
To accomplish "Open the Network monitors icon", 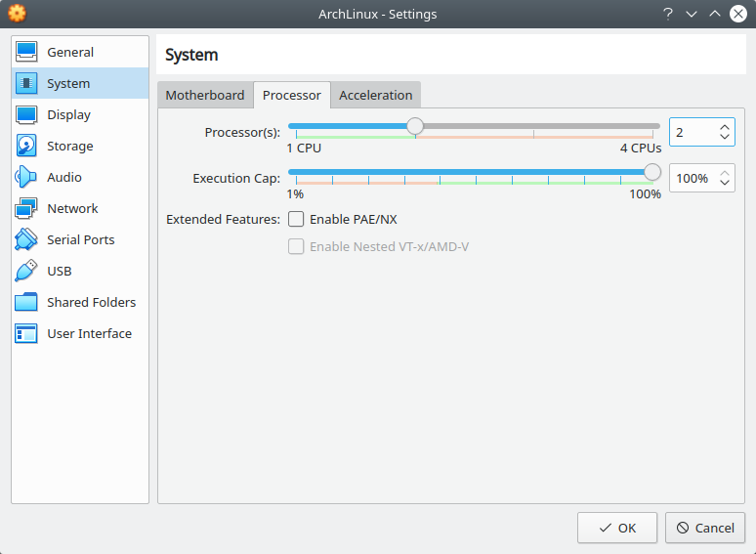I will (x=26, y=208).
